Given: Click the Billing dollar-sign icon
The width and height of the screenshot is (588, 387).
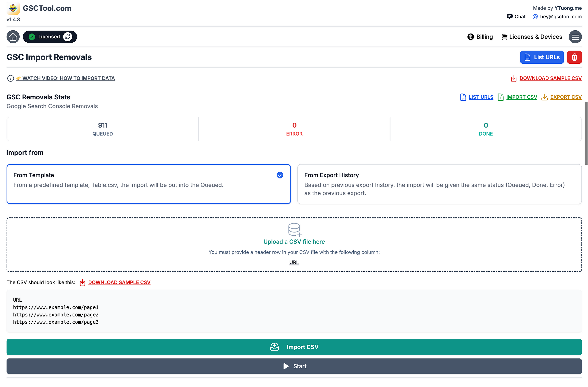Looking at the screenshot, I should (x=470, y=36).
